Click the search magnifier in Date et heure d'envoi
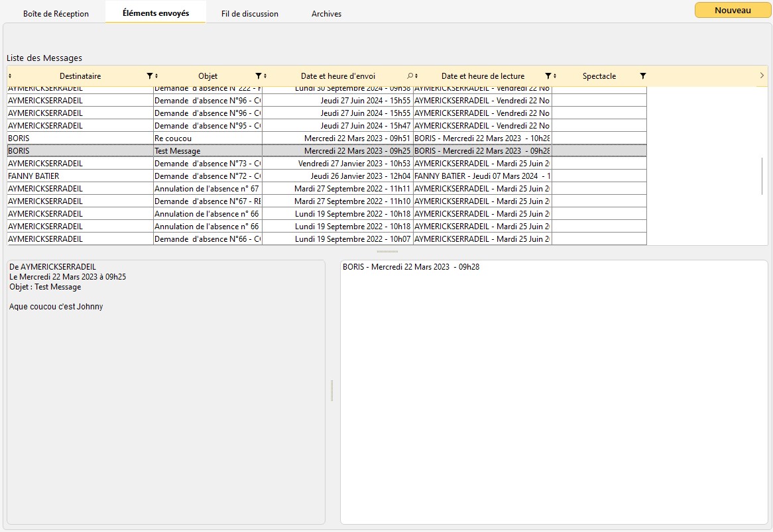This screenshot has height=532, width=773. 410,76
